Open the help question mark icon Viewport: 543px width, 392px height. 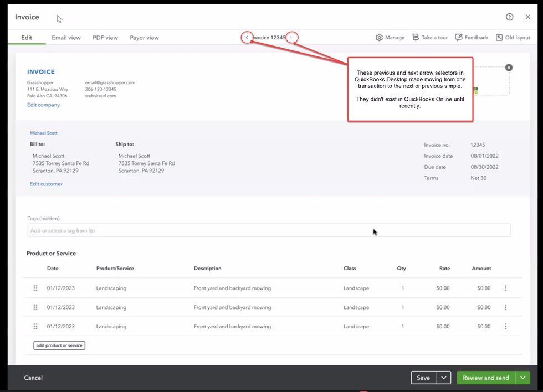click(x=509, y=17)
